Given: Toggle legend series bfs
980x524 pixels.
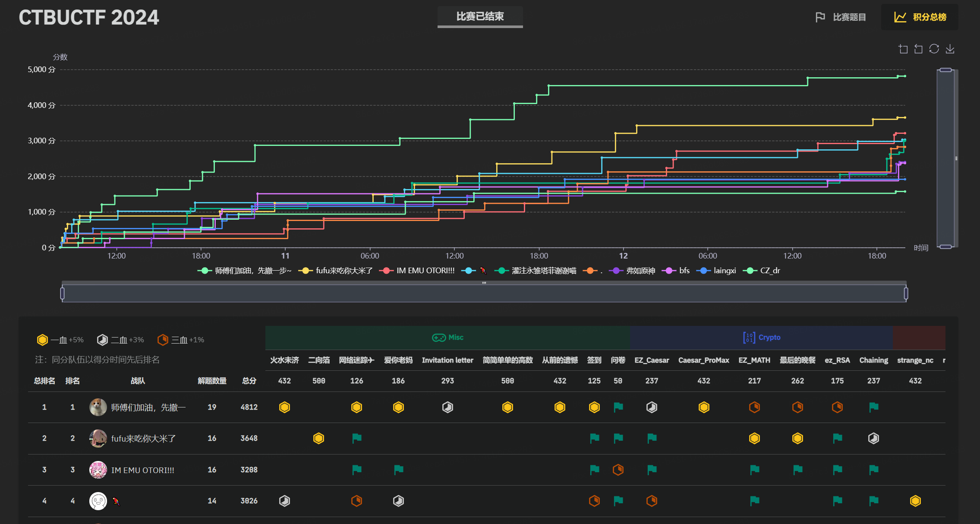Looking at the screenshot, I should (676, 271).
